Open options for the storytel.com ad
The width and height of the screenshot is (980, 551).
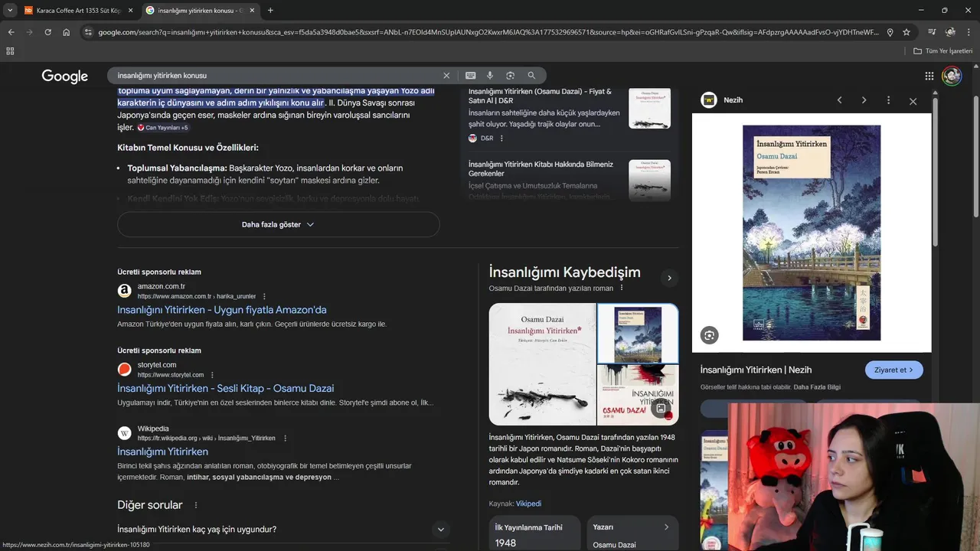[212, 375]
